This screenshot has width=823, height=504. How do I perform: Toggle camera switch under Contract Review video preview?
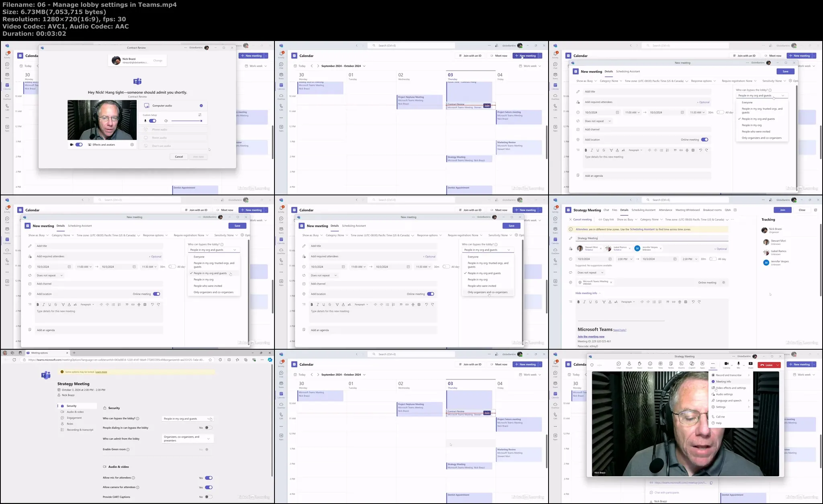pos(79,145)
